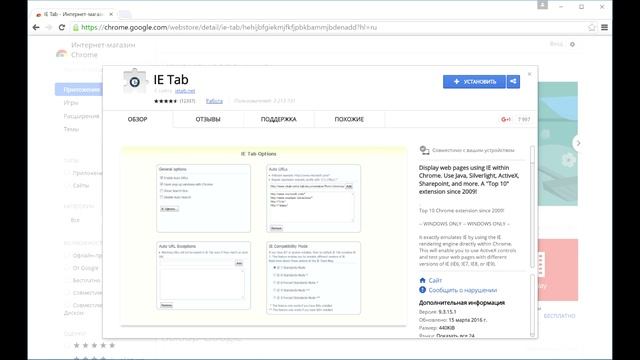
Task: Toggle От Google filter checkbox
Action: pyautogui.click(x=67, y=268)
